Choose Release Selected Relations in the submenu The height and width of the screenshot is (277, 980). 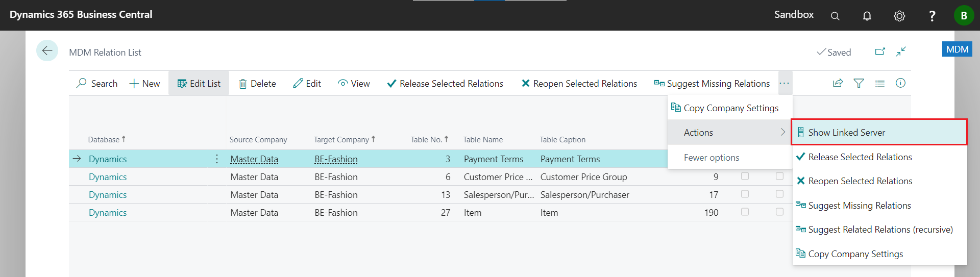point(879,157)
